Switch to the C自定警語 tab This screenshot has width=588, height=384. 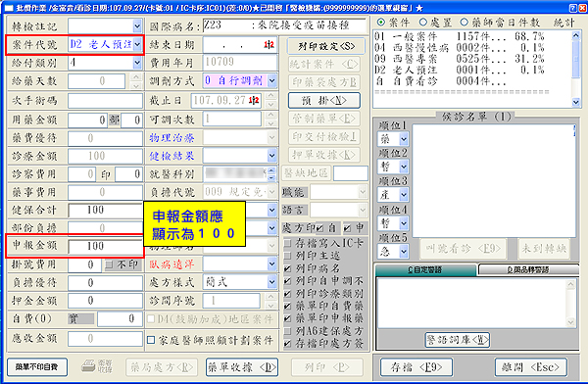pos(425,269)
